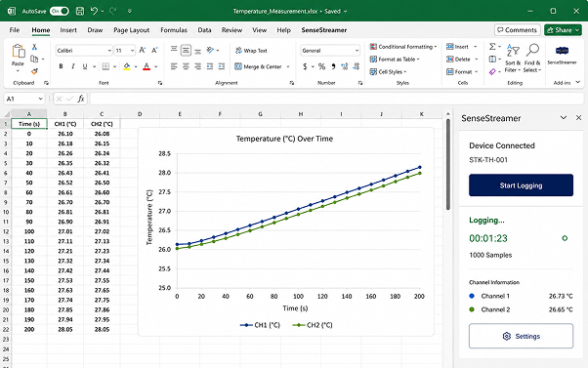
Task: Open the File menu
Action: (15, 30)
